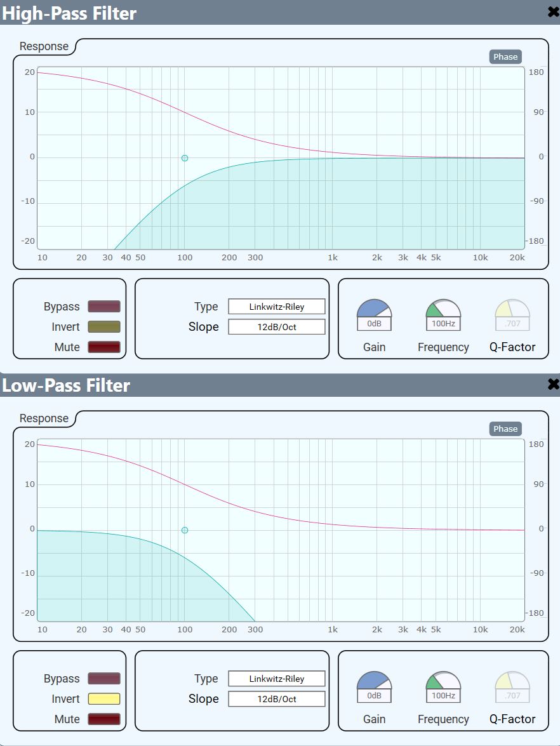Click the Q-Factor label under High-Pass knob
The width and height of the screenshot is (560, 746).
512,347
